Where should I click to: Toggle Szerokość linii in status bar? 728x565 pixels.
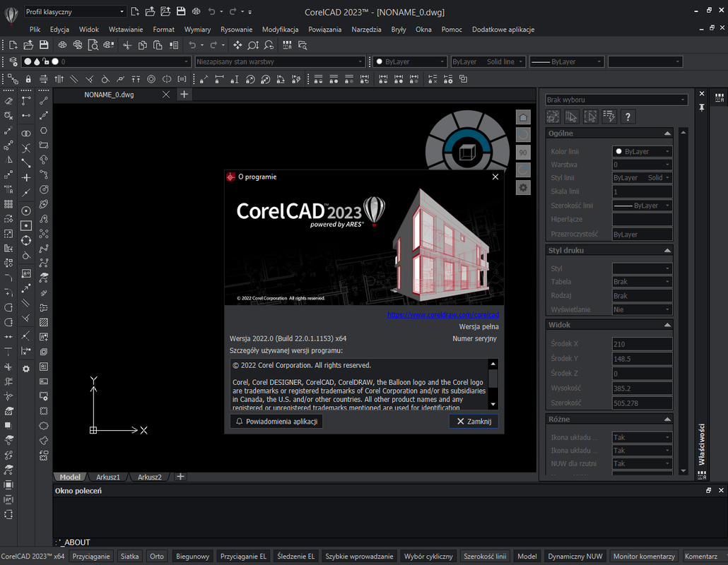(x=485, y=557)
